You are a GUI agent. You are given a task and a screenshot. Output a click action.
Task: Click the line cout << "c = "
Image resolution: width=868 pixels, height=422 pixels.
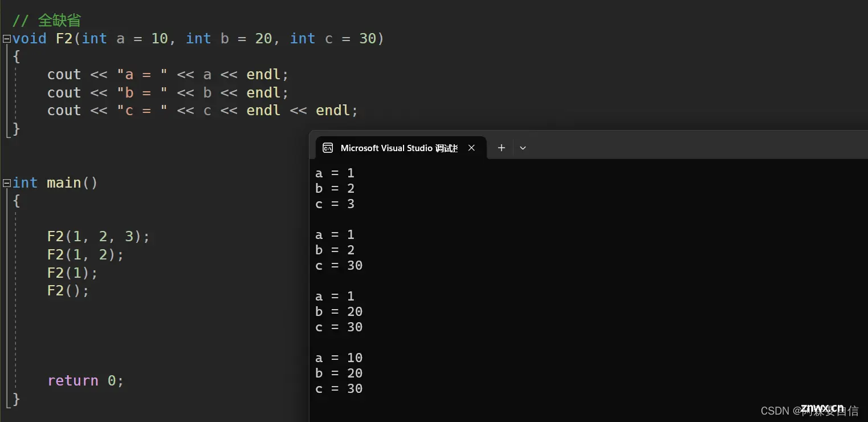(202, 110)
